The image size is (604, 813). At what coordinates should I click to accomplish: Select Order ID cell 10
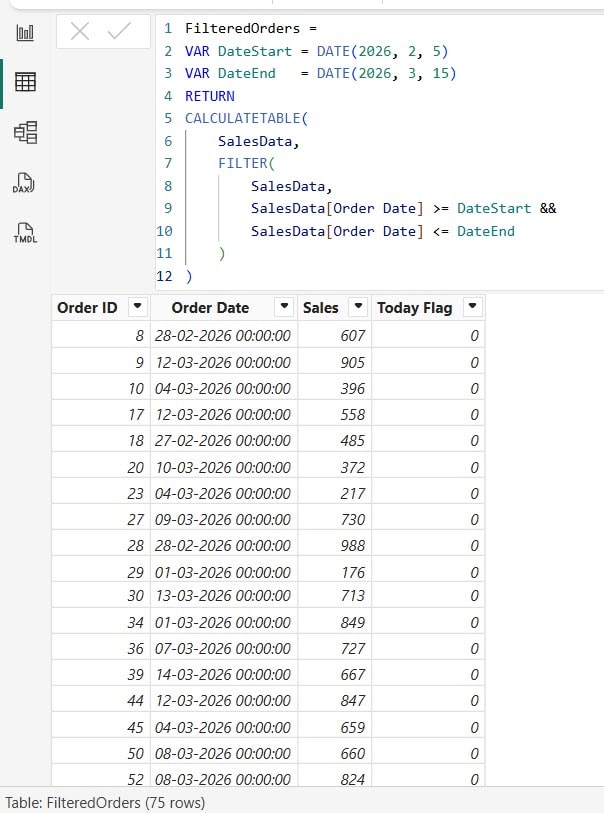tap(101, 387)
